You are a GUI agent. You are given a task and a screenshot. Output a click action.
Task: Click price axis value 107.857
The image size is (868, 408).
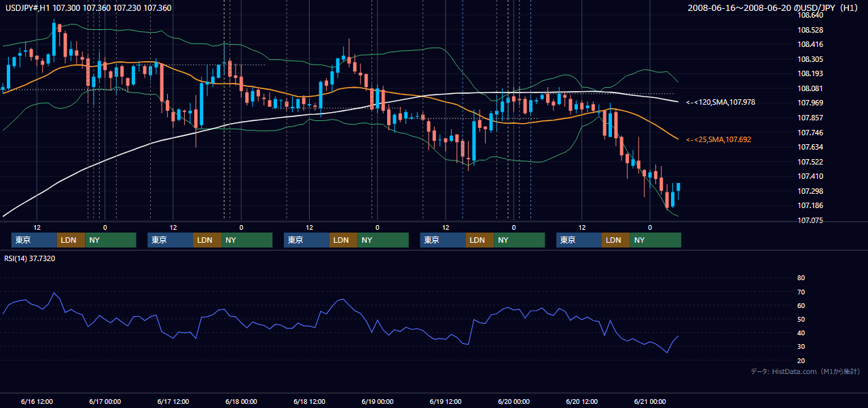click(810, 118)
